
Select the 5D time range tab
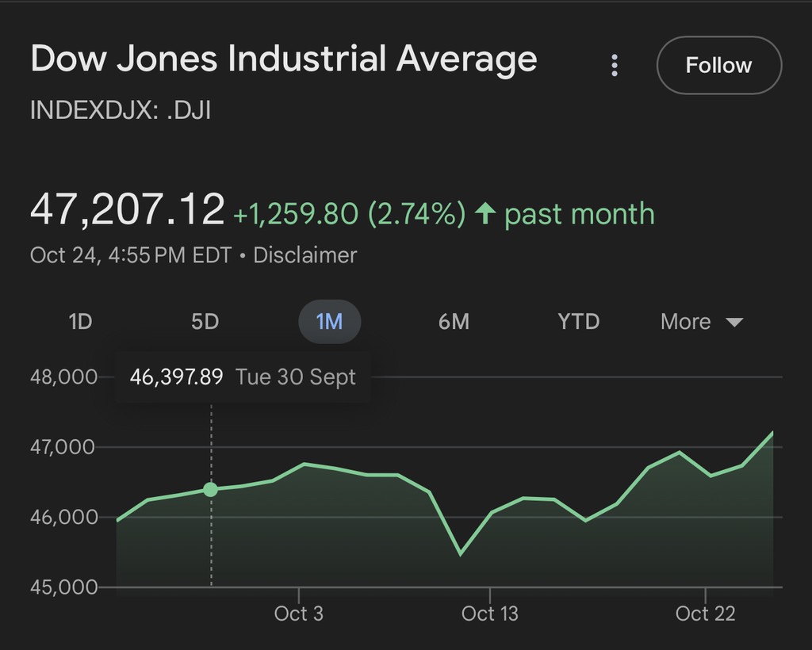click(205, 322)
